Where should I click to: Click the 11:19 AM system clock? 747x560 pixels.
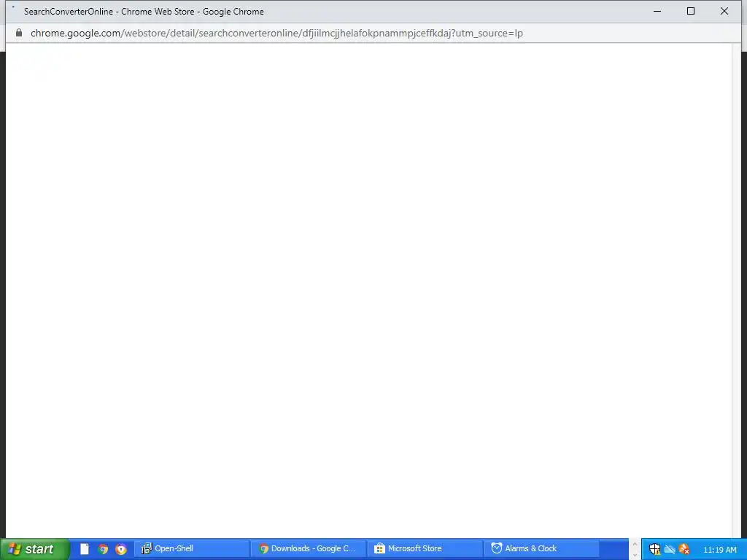(x=720, y=550)
